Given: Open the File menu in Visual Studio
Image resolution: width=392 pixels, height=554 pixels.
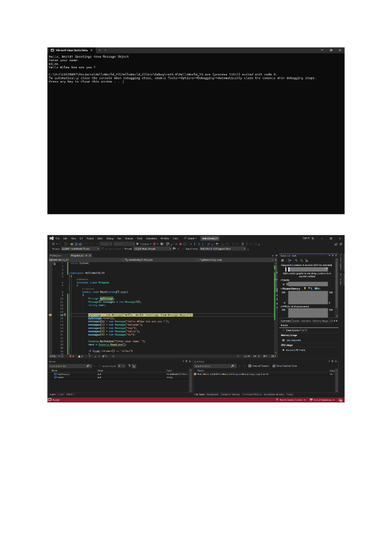Looking at the screenshot, I should point(57,238).
